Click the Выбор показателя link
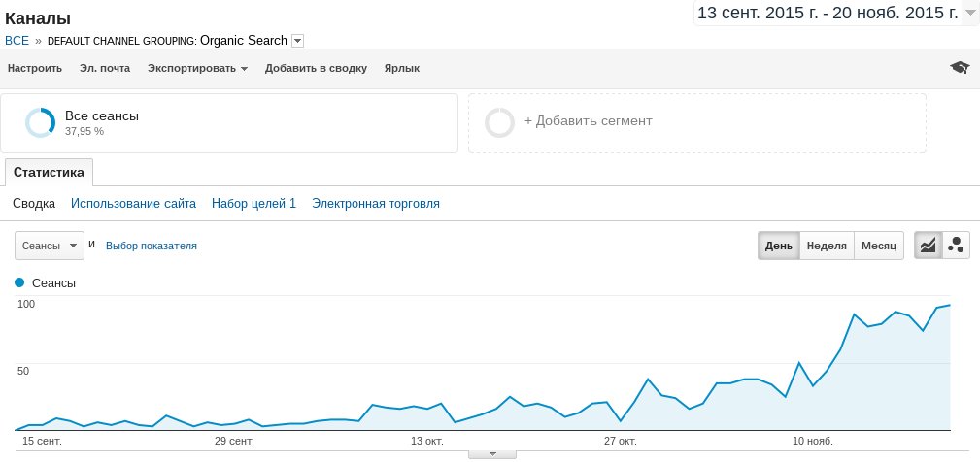Viewport: 980px width, 462px height. pos(152,247)
